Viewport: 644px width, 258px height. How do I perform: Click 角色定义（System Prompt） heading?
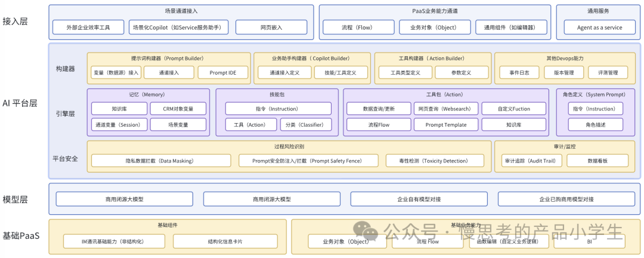coord(594,94)
